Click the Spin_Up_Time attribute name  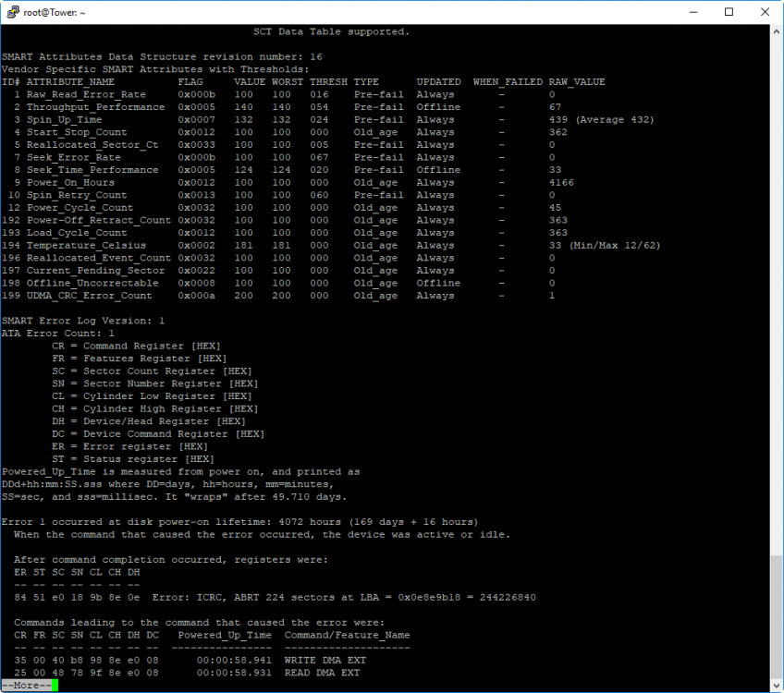(64, 119)
